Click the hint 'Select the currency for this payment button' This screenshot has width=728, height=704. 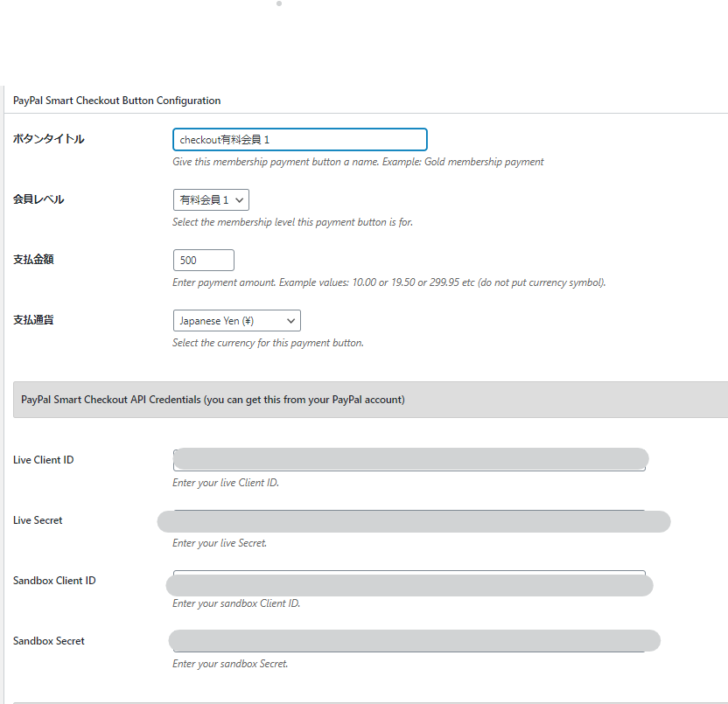(x=268, y=343)
